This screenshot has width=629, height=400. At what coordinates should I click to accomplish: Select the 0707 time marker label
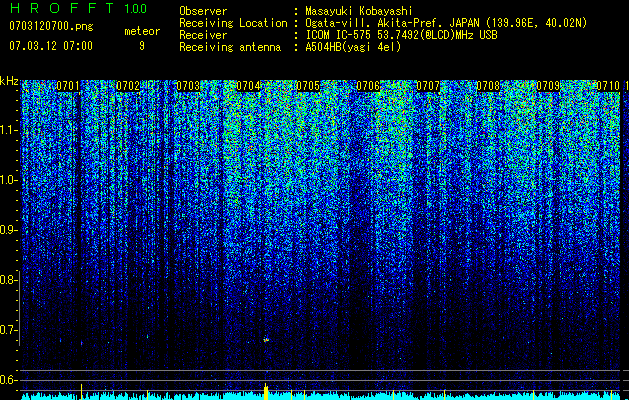(428, 86)
